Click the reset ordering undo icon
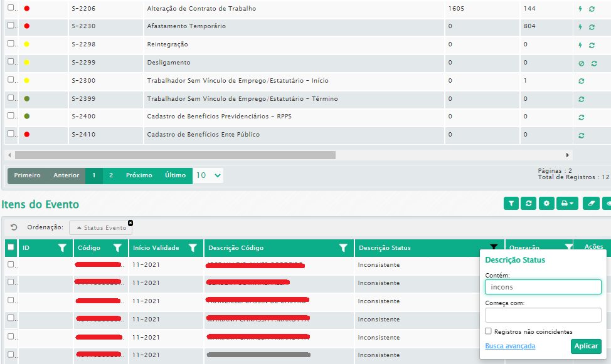The height and width of the screenshot is (364, 611). pyautogui.click(x=14, y=227)
